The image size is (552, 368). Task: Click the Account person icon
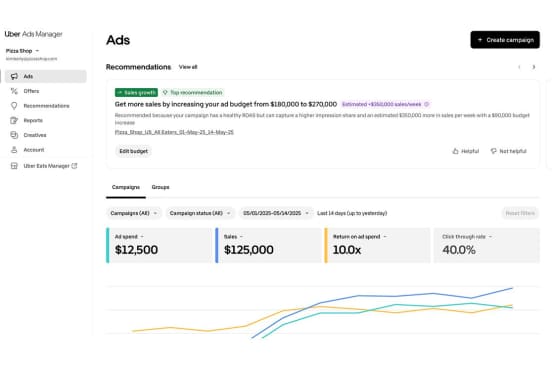coord(14,150)
